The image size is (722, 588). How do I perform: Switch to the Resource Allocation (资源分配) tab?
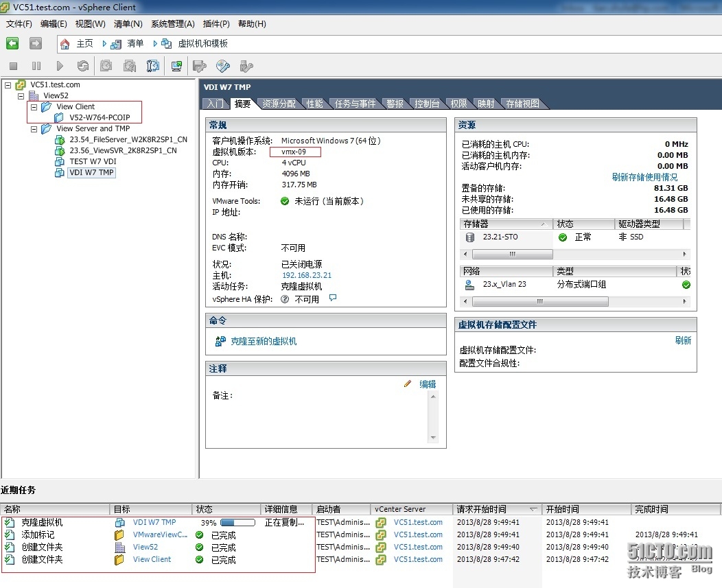coord(279,104)
